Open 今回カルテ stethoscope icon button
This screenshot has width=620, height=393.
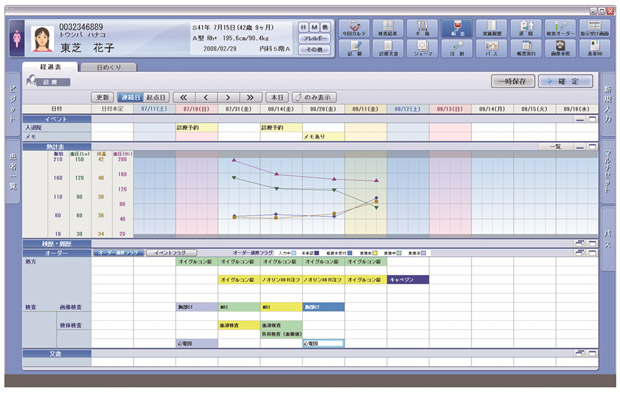point(354,29)
